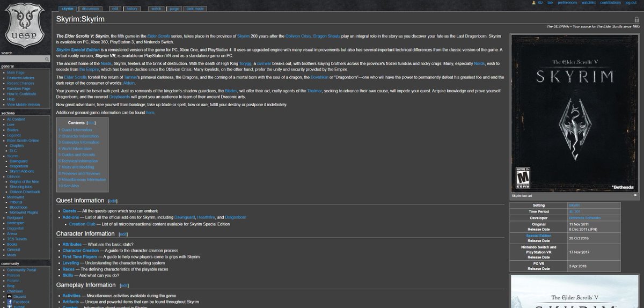This screenshot has height=308, width=644.
Task: Jump to 1 Quest Information in contents
Action: (x=75, y=130)
